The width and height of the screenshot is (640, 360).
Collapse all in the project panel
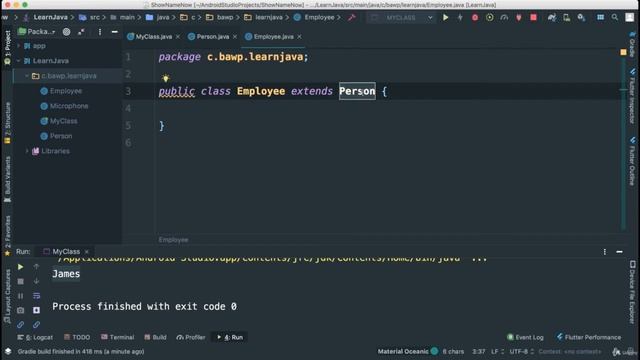pyautogui.click(x=81, y=31)
